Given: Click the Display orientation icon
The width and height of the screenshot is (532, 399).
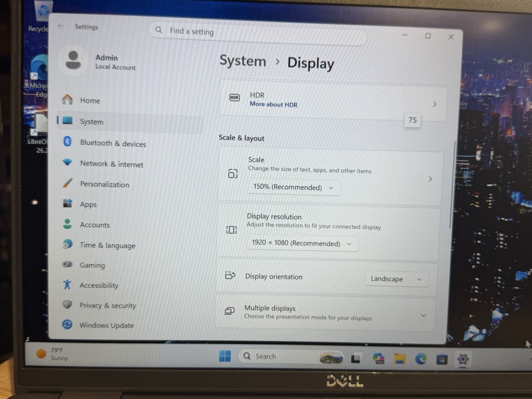Looking at the screenshot, I should [230, 275].
